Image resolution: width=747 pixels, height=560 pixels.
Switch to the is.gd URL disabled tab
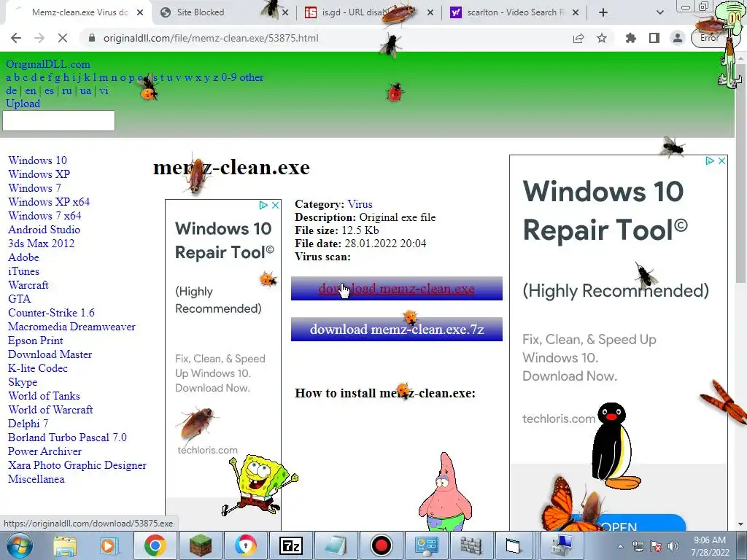(352, 12)
